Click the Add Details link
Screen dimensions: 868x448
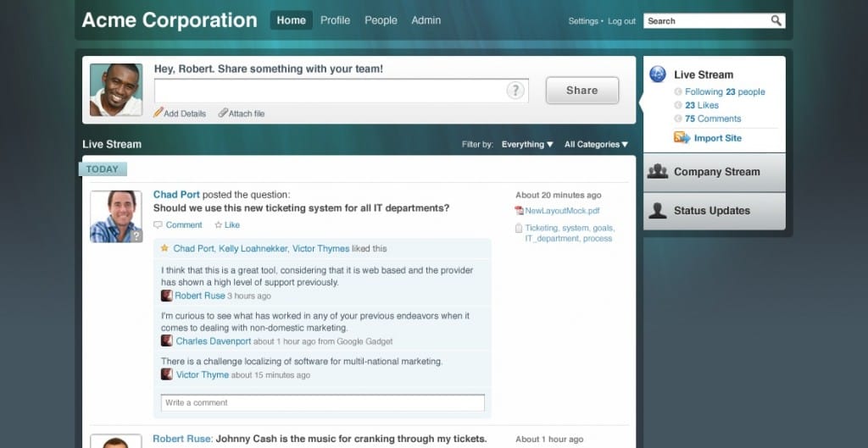pyautogui.click(x=185, y=113)
